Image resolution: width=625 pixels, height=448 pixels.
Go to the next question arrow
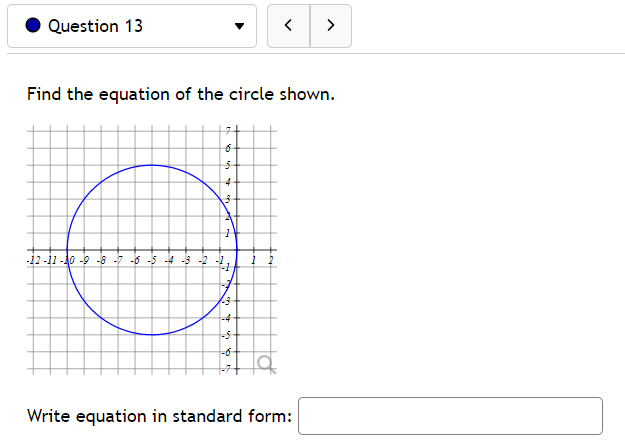click(x=331, y=26)
